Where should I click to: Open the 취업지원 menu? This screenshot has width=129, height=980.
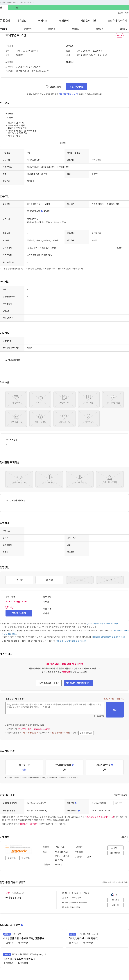click(43, 21)
